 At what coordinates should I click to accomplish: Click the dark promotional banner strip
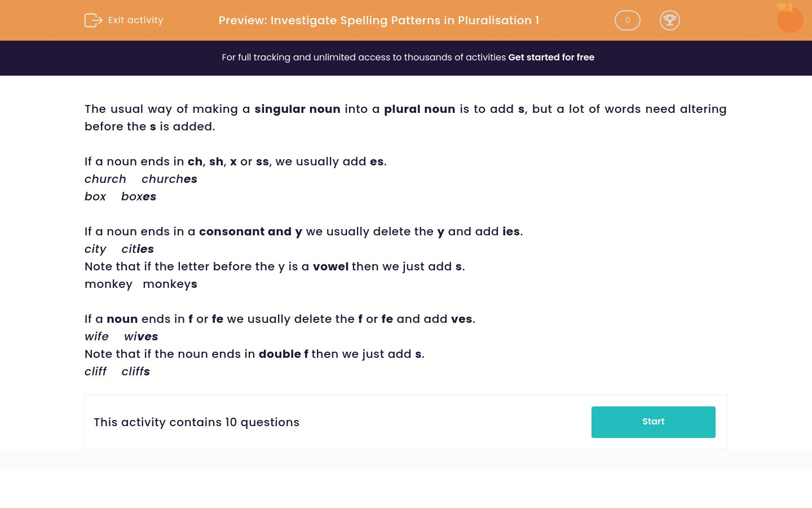click(406, 58)
